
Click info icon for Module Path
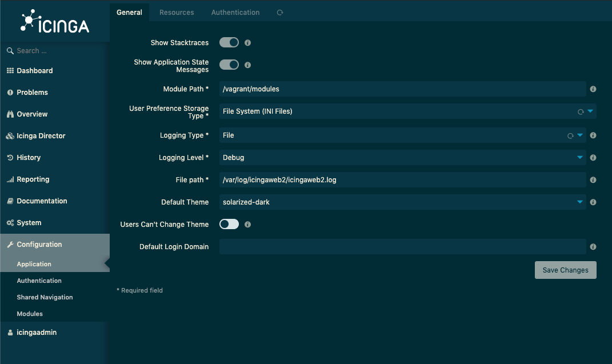(593, 89)
